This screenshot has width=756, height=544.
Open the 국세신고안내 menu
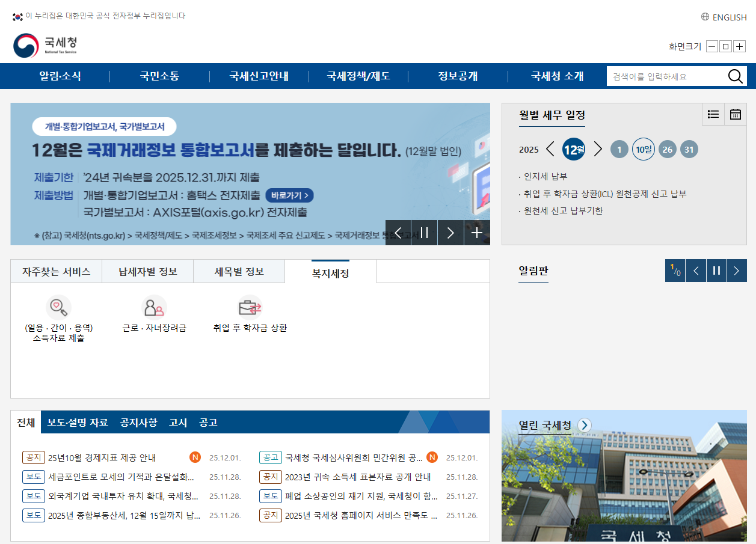pos(258,76)
